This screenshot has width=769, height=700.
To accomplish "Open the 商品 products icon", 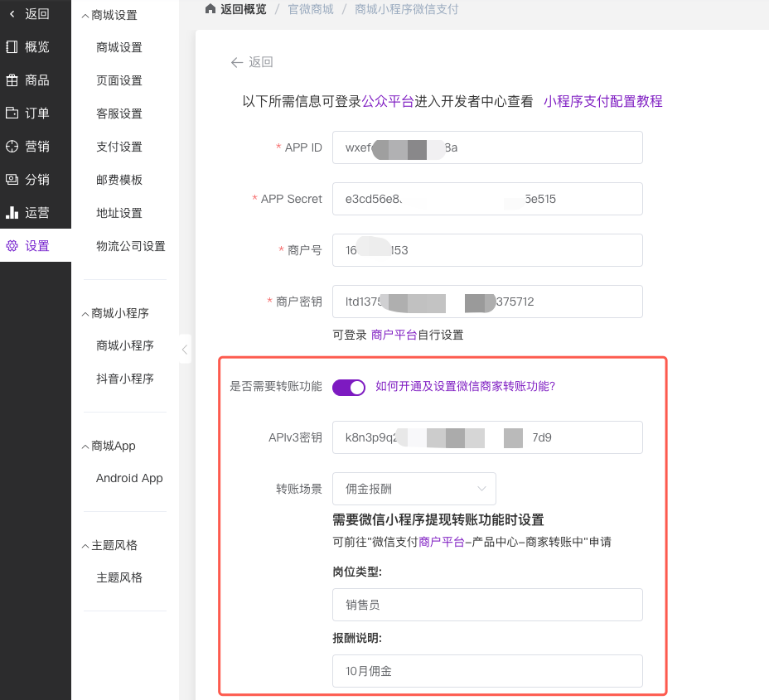I will [x=12, y=80].
